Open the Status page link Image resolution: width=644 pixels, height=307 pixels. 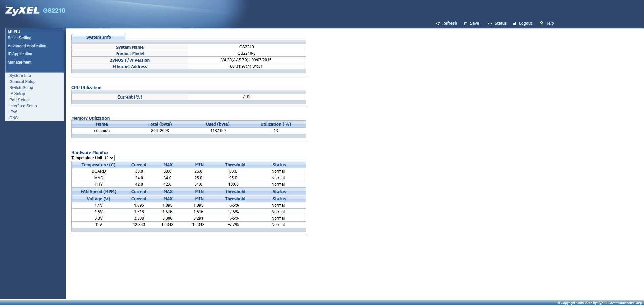click(500, 23)
